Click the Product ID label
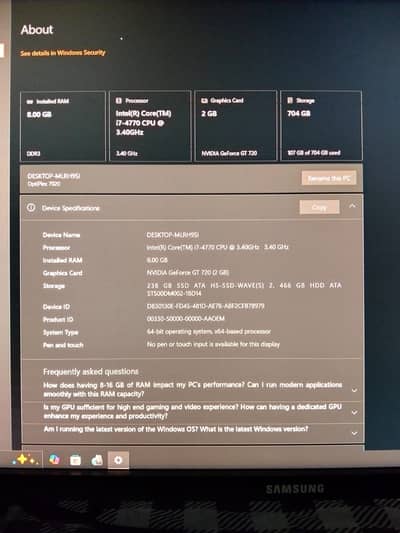Screen dimensions: 400x533 [58, 320]
